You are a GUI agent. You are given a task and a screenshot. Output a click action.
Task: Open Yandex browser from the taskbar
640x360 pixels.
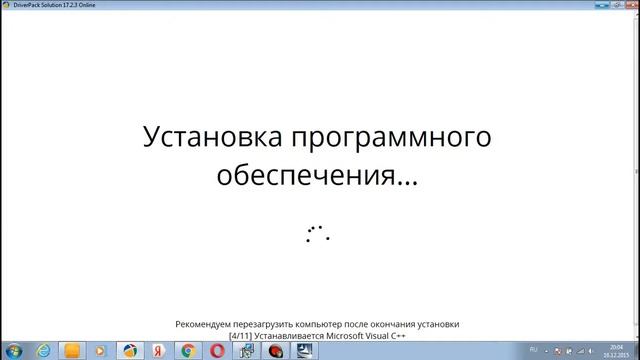pyautogui.click(x=159, y=351)
